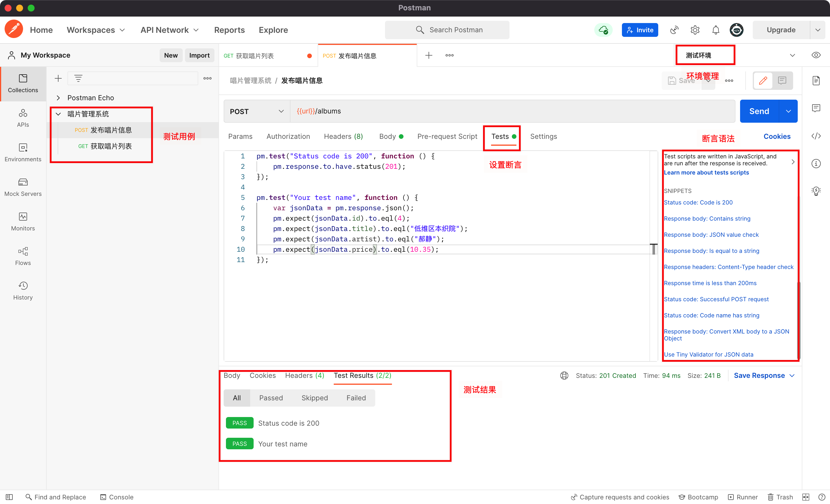Expand the Postman Echo collection
The height and width of the screenshot is (504, 830).
coord(59,98)
